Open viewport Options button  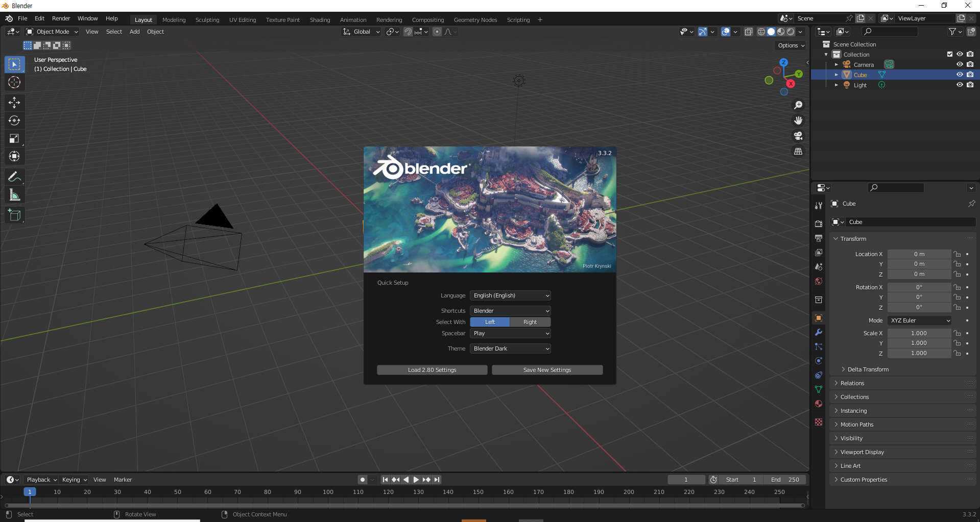[x=791, y=45]
